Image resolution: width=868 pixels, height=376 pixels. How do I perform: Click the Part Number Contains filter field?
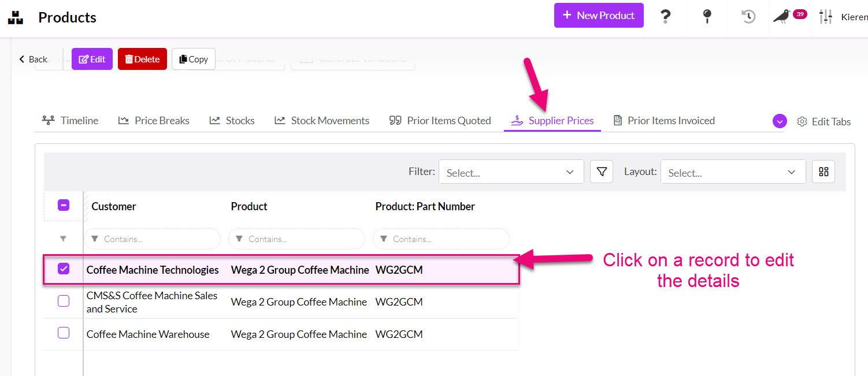click(x=442, y=239)
